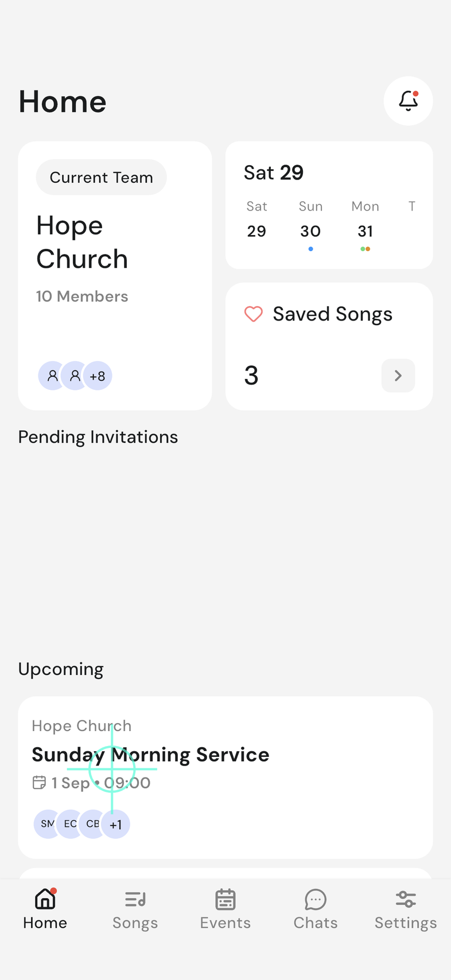Open the Settings sliders icon
The width and height of the screenshot is (451, 980).
pyautogui.click(x=406, y=899)
